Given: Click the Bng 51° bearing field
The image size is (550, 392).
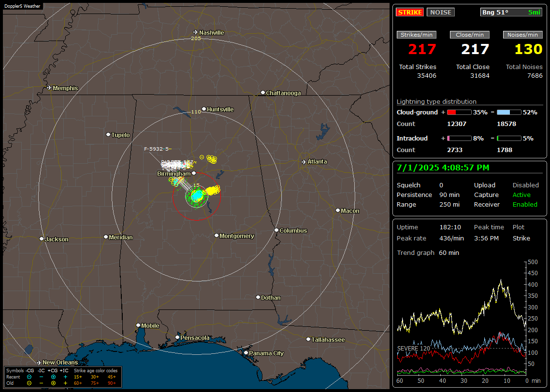Looking at the screenshot, I should [511, 12].
